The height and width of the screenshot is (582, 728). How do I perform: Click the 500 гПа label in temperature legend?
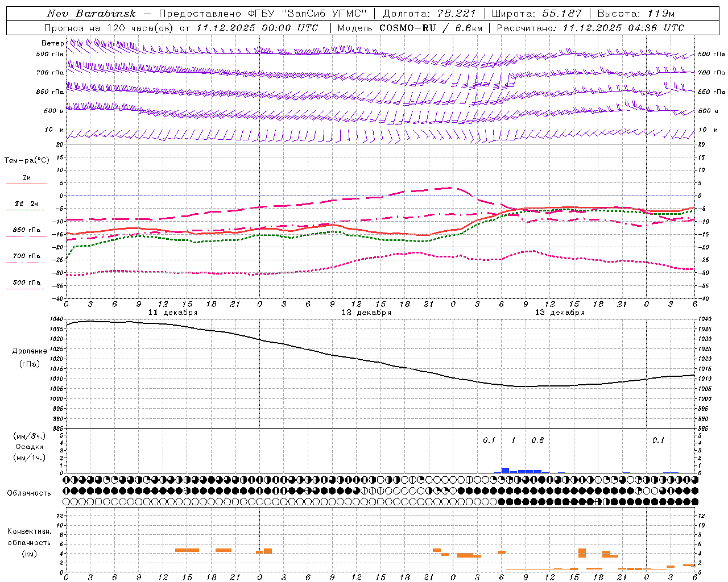(x=27, y=282)
